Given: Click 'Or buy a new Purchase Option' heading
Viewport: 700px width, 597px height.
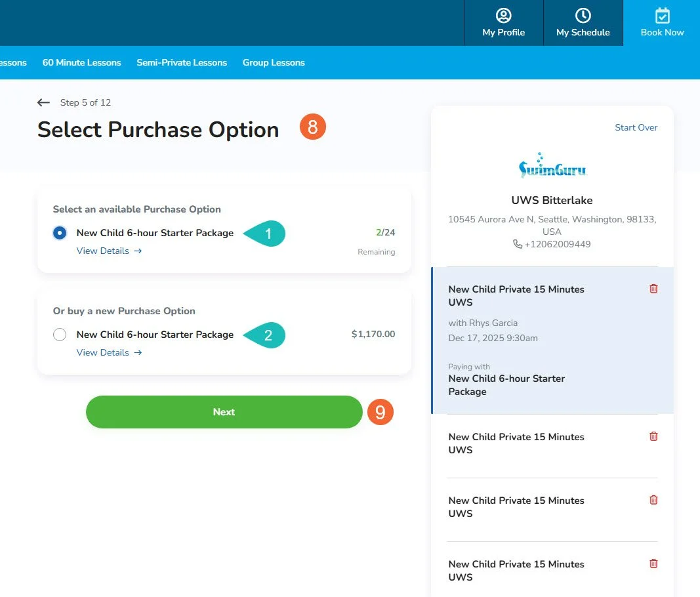Looking at the screenshot, I should coord(124,311).
